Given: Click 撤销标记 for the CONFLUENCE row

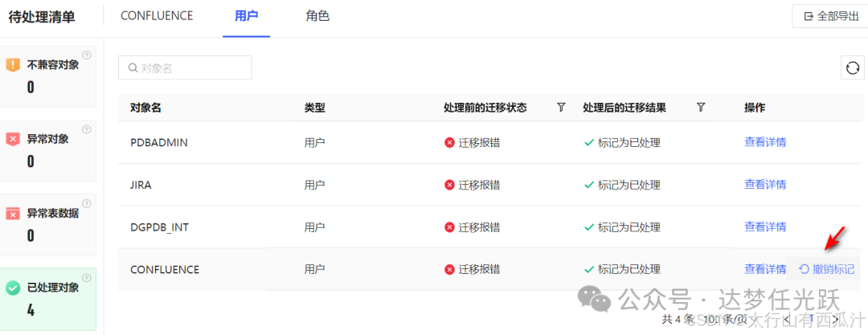Looking at the screenshot, I should 826,269.
